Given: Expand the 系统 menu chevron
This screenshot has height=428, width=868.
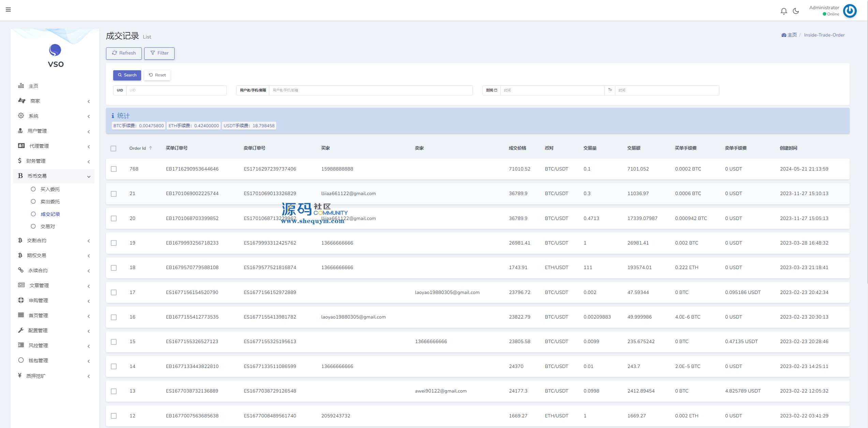Looking at the screenshot, I should (x=89, y=116).
